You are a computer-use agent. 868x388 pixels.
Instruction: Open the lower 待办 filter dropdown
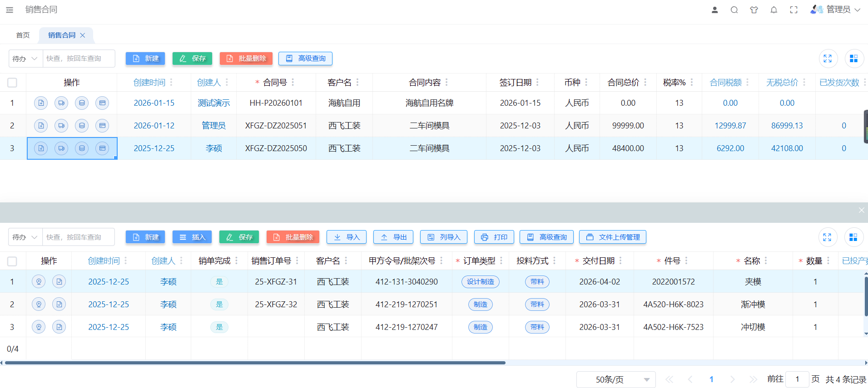click(x=25, y=237)
